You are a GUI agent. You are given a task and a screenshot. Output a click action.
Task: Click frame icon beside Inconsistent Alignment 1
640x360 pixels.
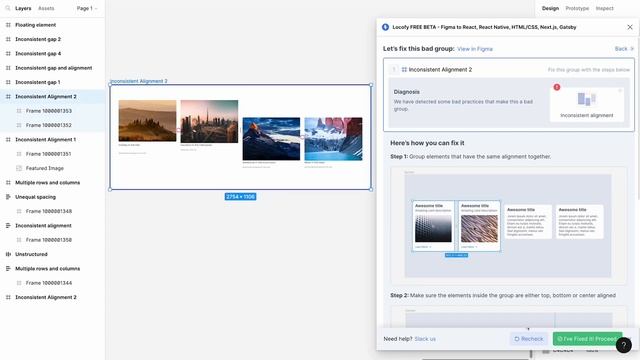[8, 140]
